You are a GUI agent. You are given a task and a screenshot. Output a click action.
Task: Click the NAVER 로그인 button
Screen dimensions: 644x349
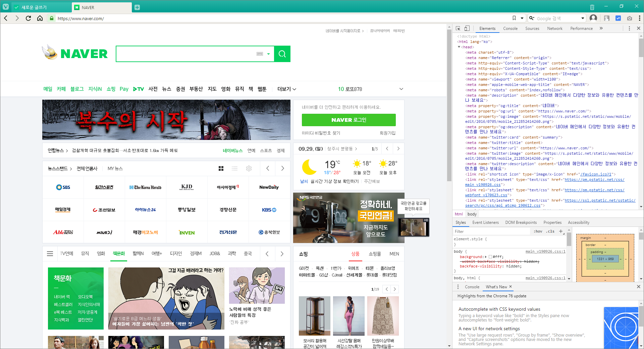click(x=348, y=120)
